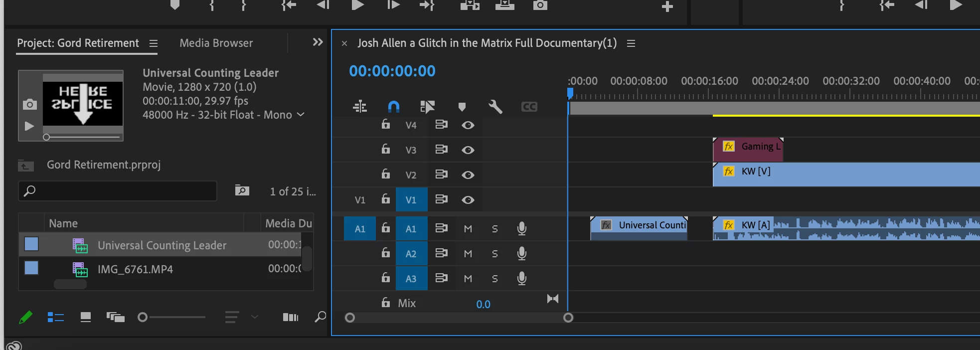Viewport: 980px width, 350px height.
Task: Click insert and overwrite sequences as nests icon
Action: click(x=360, y=106)
